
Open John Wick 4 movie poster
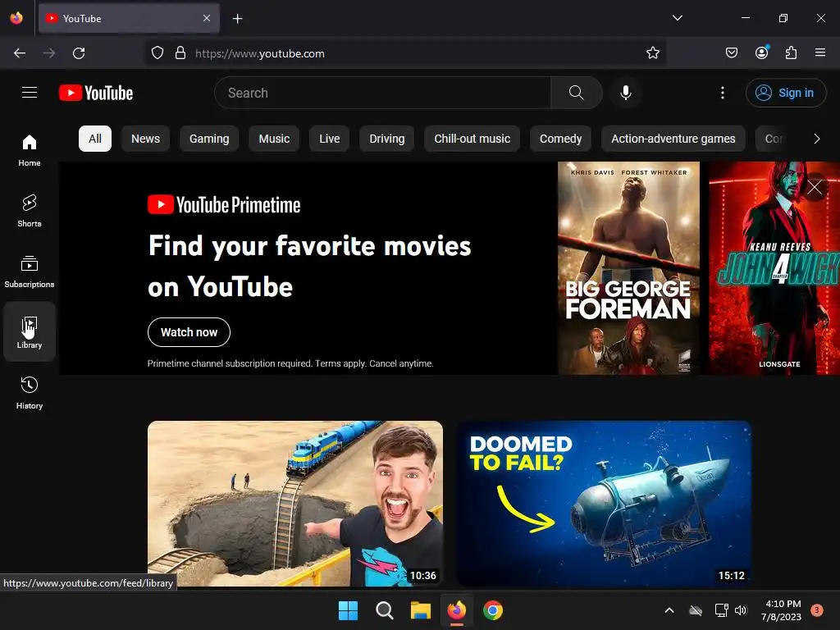click(x=774, y=268)
